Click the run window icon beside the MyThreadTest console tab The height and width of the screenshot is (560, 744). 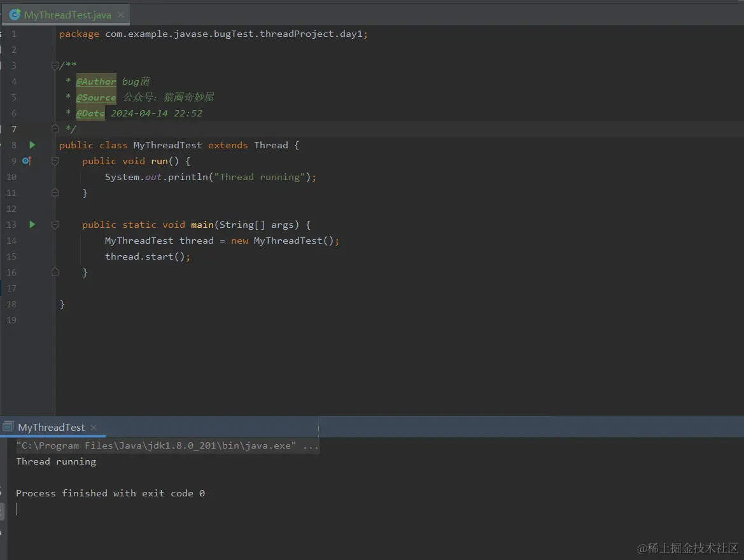pyautogui.click(x=8, y=426)
